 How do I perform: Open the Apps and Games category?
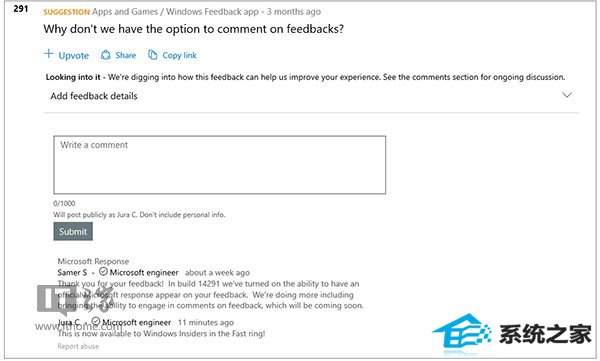point(125,11)
